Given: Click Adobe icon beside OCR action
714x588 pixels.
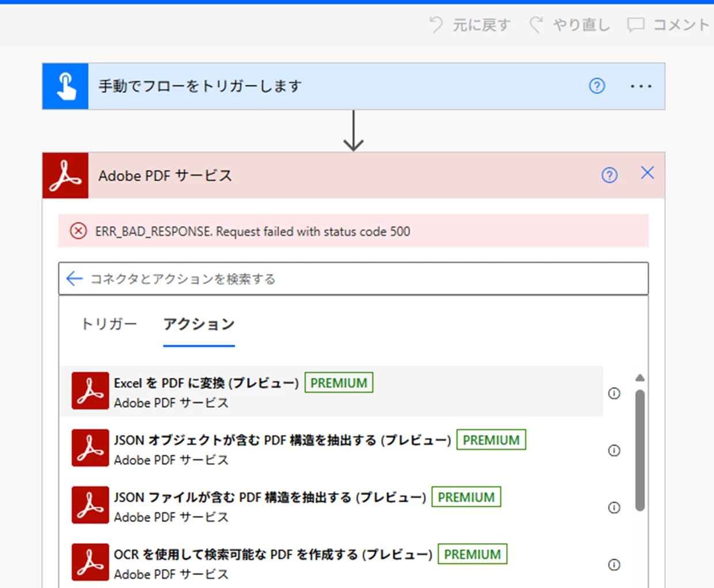Looking at the screenshot, I should (x=90, y=562).
